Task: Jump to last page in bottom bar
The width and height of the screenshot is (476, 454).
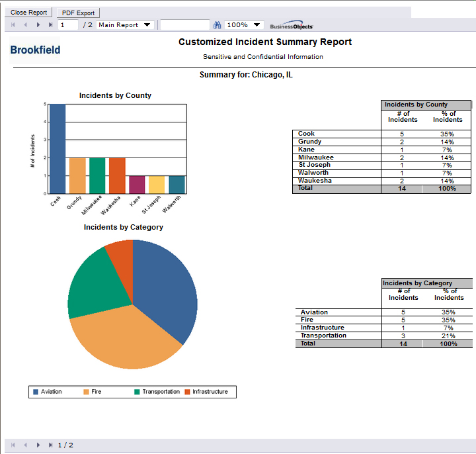Action: [51, 445]
